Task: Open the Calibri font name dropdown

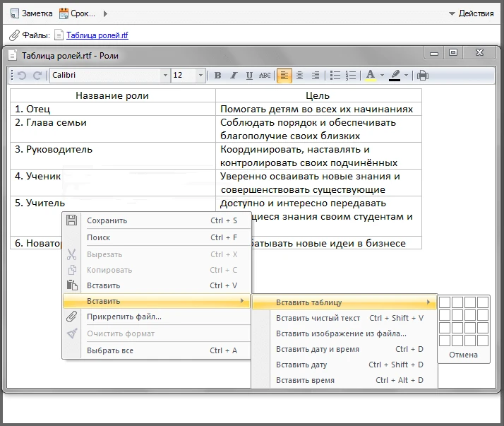Action: (x=165, y=76)
